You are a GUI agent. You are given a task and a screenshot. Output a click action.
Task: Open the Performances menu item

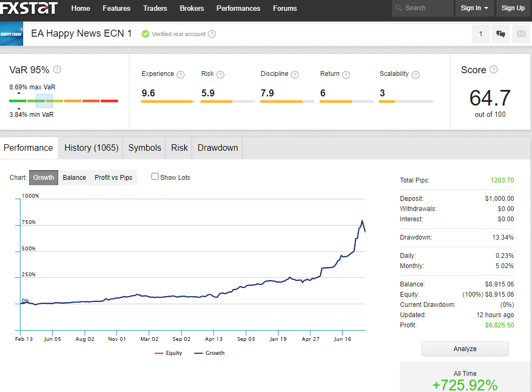238,8
